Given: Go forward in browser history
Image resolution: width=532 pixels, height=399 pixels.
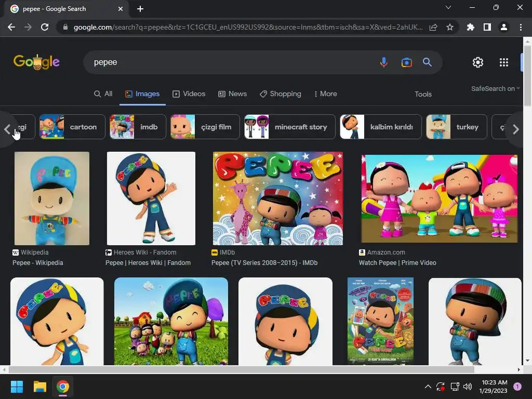Looking at the screenshot, I should point(28,27).
